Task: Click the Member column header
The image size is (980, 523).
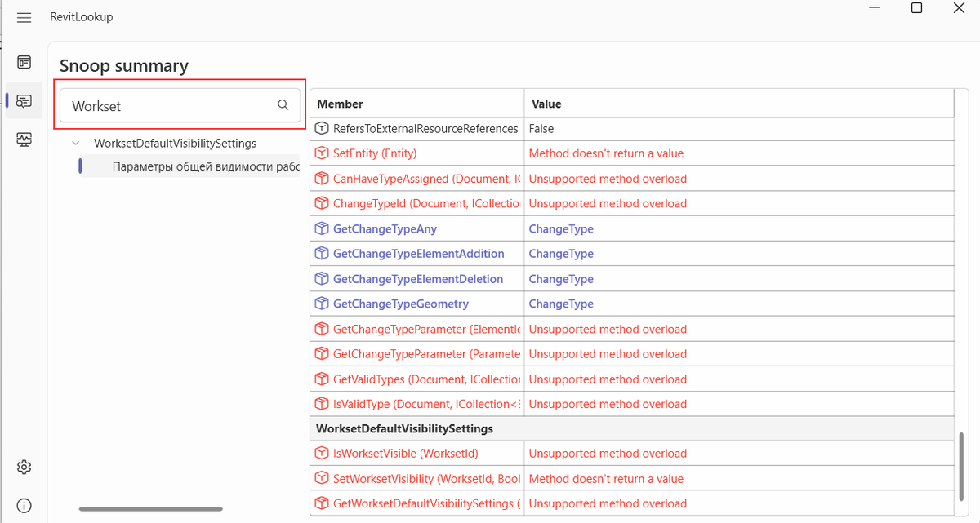Action: coord(340,104)
